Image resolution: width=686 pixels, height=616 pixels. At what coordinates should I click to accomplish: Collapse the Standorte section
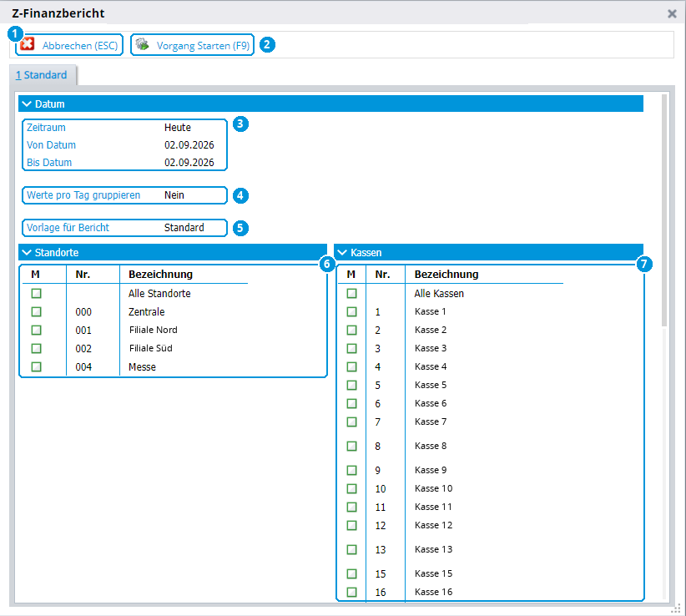[x=27, y=252]
